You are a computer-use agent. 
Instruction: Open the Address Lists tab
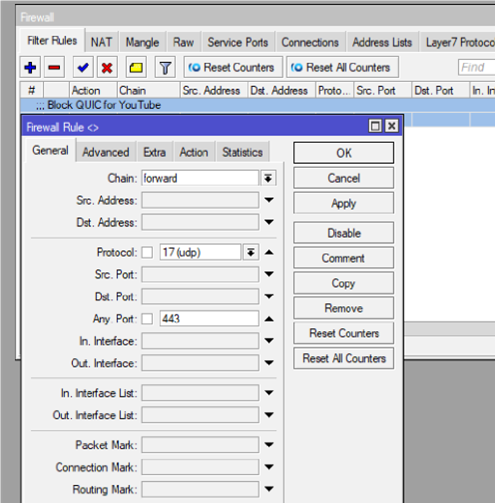coord(382,42)
